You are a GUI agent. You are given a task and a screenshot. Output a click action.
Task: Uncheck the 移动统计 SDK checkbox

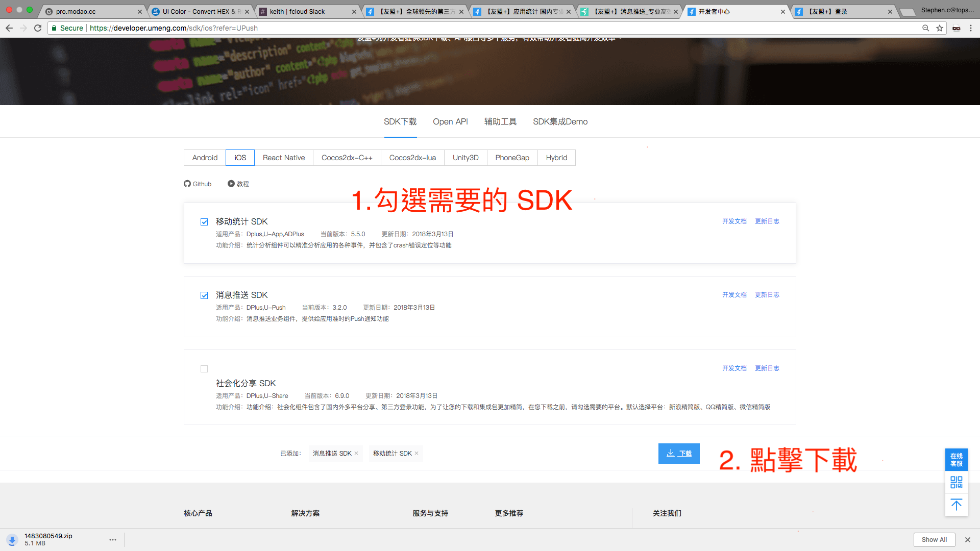coord(204,222)
